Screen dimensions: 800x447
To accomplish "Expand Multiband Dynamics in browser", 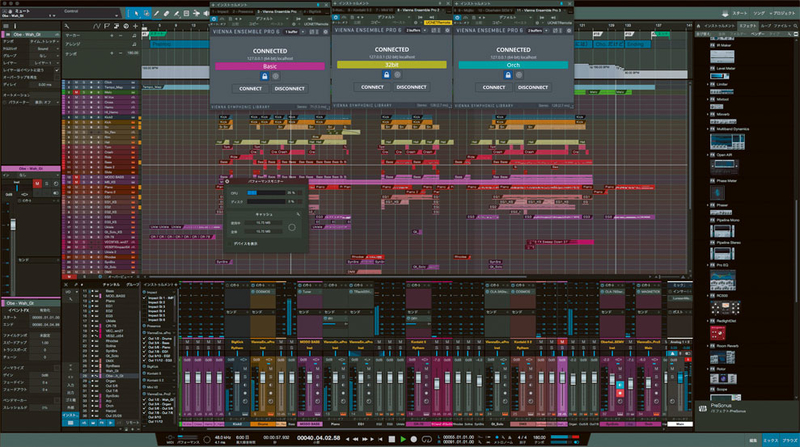I will coord(708,129).
